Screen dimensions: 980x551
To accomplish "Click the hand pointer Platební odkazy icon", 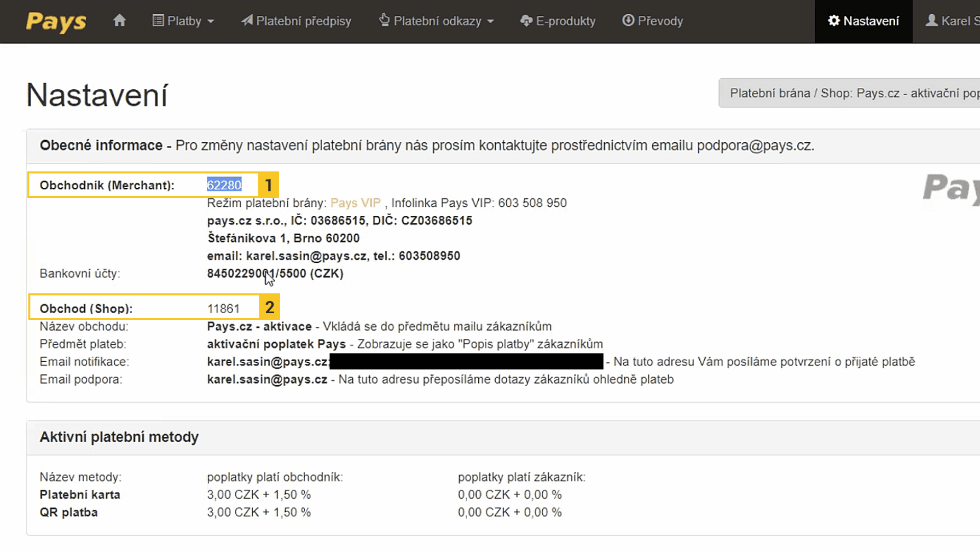I will coord(384,20).
